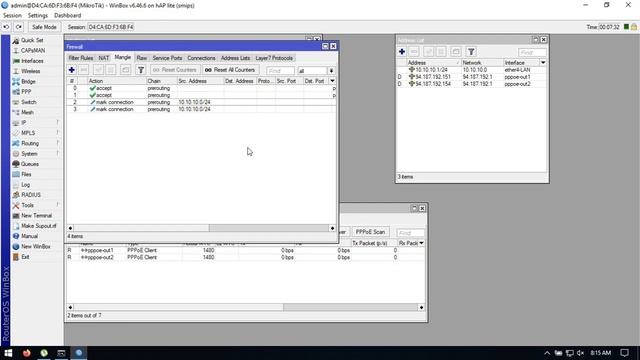This screenshot has width=640, height=360.
Task: Focus the Firewall Find field
Action: (280, 71)
